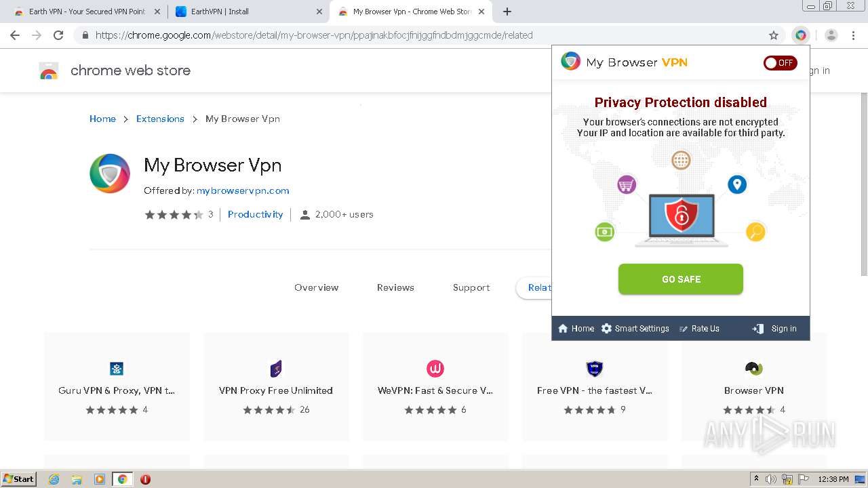Go to Home breadcrumb link
This screenshot has height=488, width=868.
(x=102, y=119)
